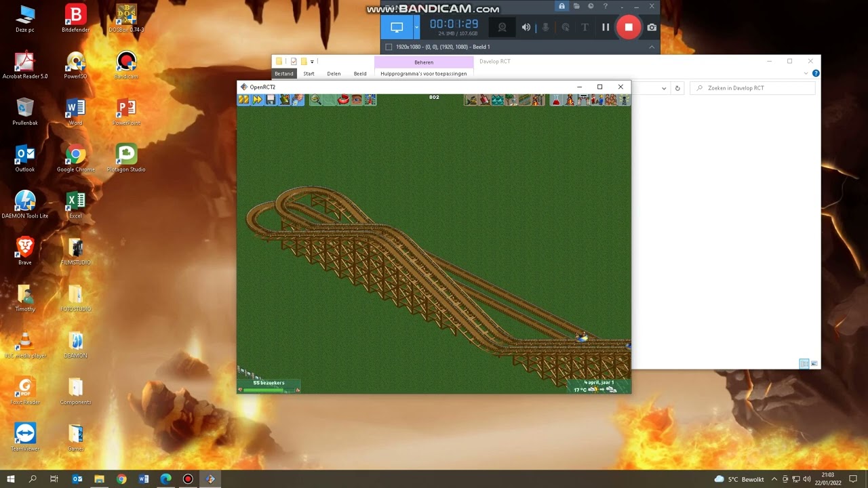Screen dimensions: 868x488
Task: Expand Bandicam recording mode dropdown arrow
Action: (x=416, y=27)
